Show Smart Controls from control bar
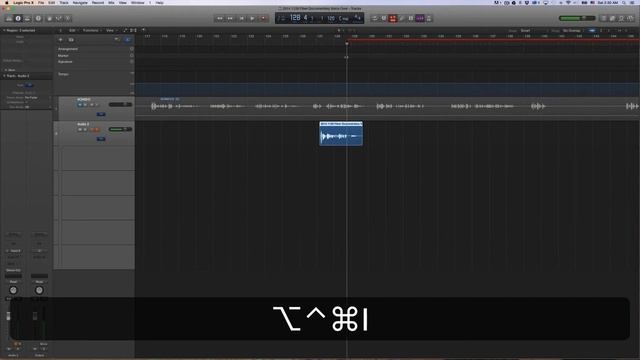 tap(49, 18)
